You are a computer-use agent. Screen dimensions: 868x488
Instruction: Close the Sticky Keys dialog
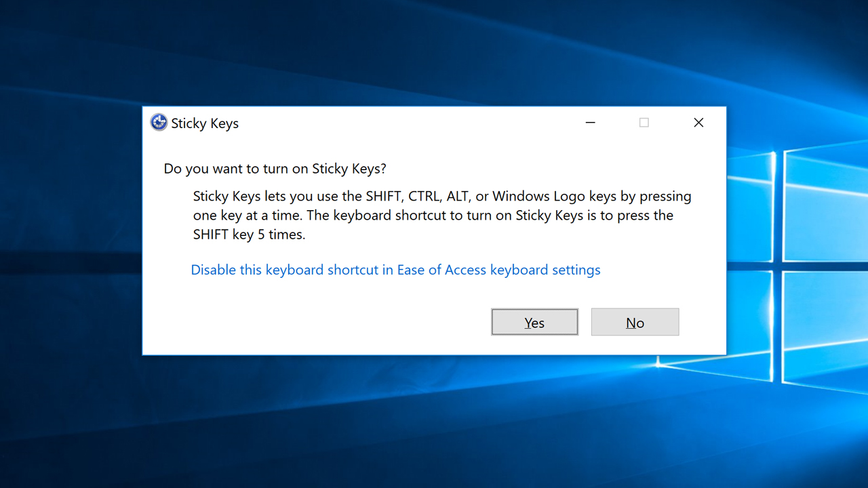coord(698,123)
